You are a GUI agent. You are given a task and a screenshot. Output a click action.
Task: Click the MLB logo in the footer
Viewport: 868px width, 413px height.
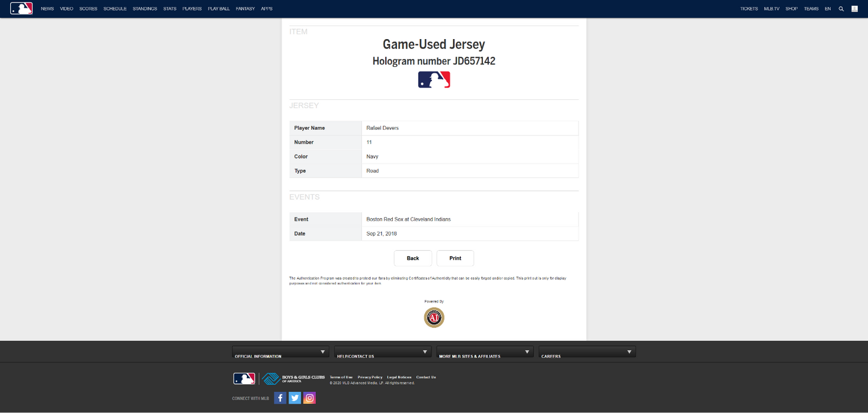pos(243,378)
